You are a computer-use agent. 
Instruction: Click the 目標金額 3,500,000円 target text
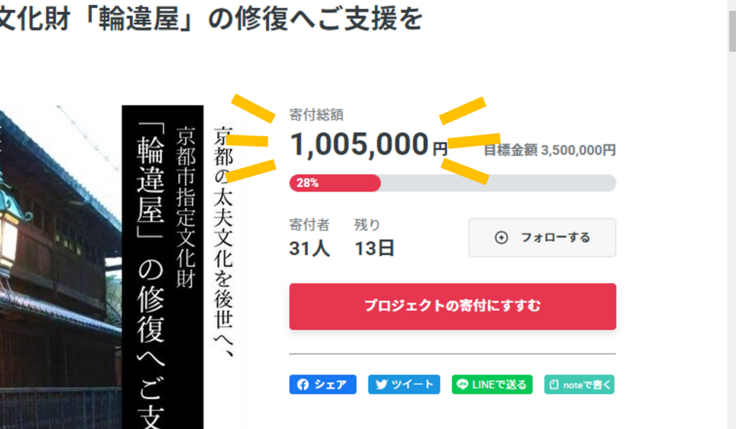click(x=550, y=150)
